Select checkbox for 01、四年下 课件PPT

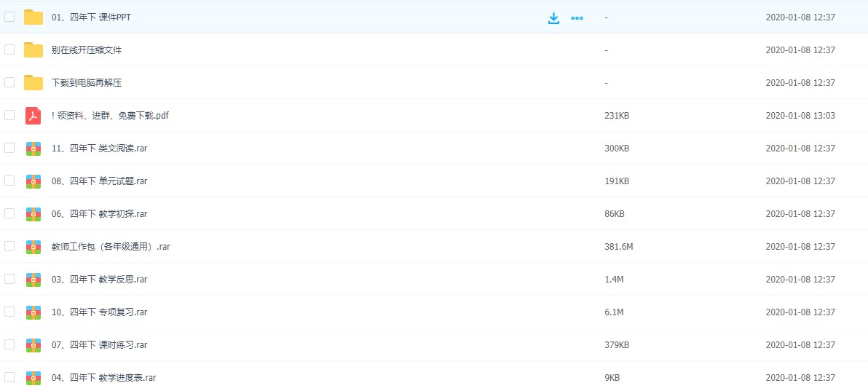(x=9, y=17)
